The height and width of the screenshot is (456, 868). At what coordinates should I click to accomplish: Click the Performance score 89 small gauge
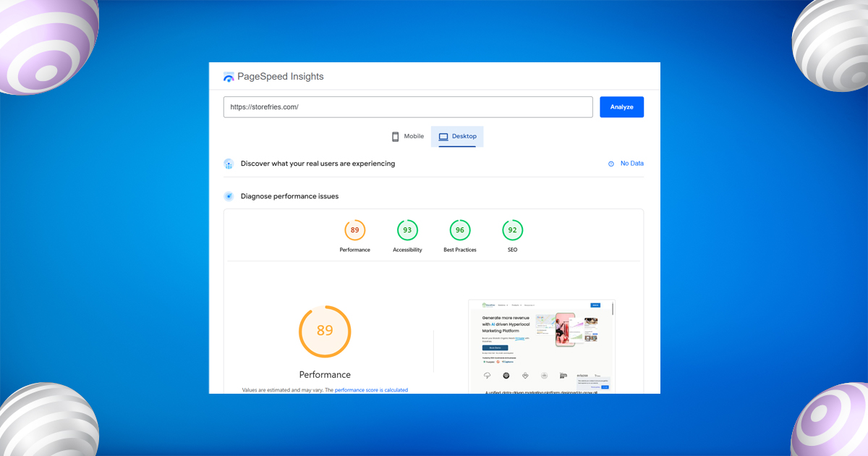click(354, 231)
